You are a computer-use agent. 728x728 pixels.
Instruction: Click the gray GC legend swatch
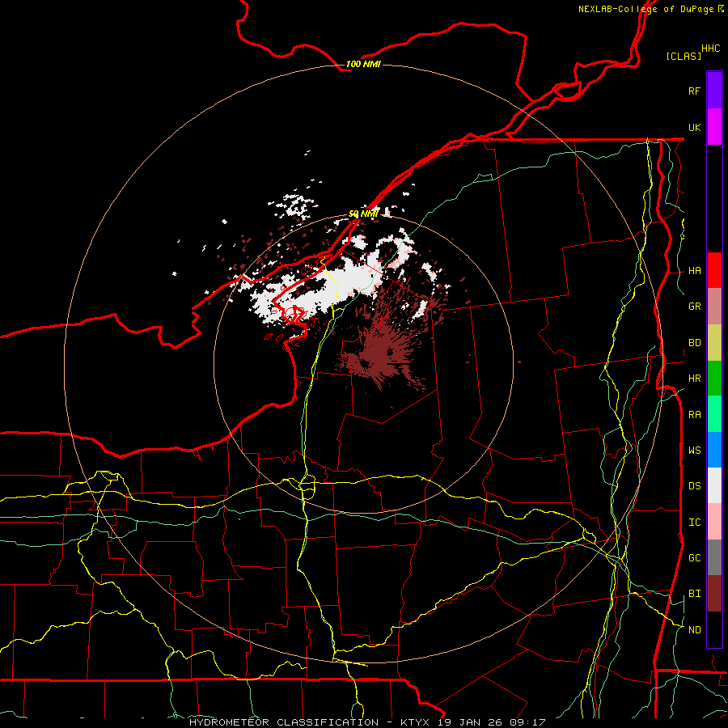tap(714, 557)
